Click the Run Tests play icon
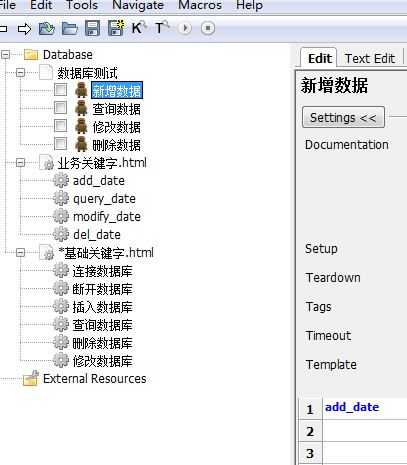The width and height of the screenshot is (407, 465). (185, 28)
